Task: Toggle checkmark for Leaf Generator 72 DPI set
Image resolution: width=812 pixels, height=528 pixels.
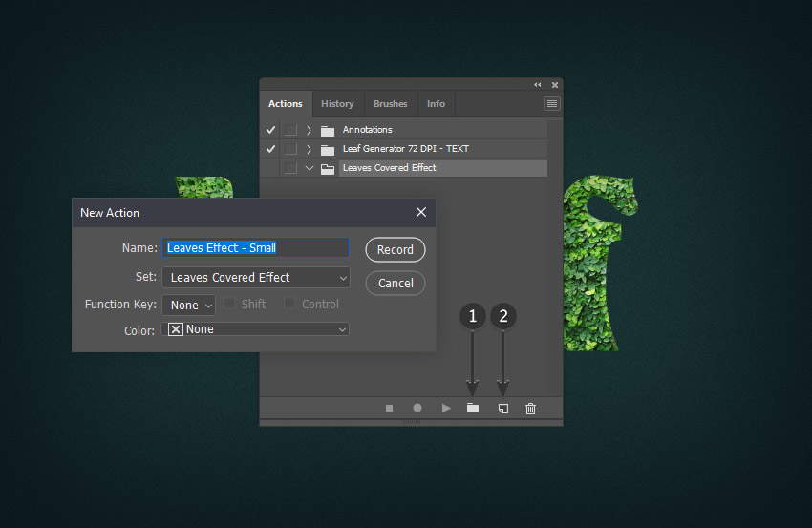Action: click(x=270, y=149)
